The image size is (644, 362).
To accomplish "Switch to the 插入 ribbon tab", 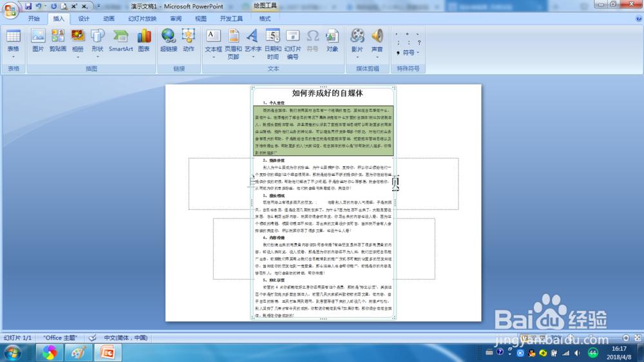I will (x=59, y=19).
